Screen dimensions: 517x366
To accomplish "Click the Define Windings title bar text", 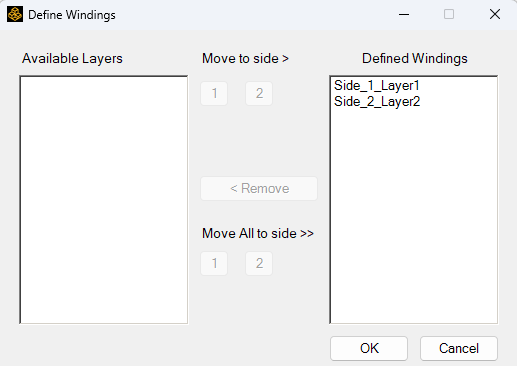I will tap(72, 15).
